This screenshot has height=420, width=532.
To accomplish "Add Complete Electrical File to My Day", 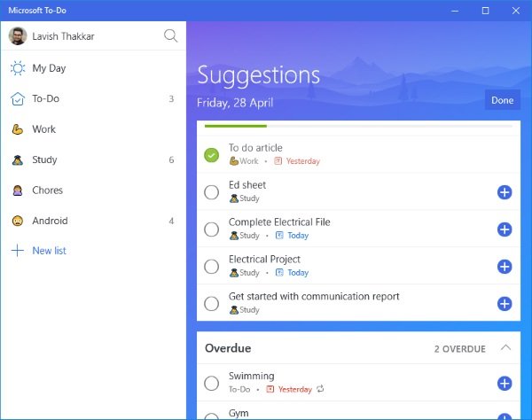I will click(505, 229).
